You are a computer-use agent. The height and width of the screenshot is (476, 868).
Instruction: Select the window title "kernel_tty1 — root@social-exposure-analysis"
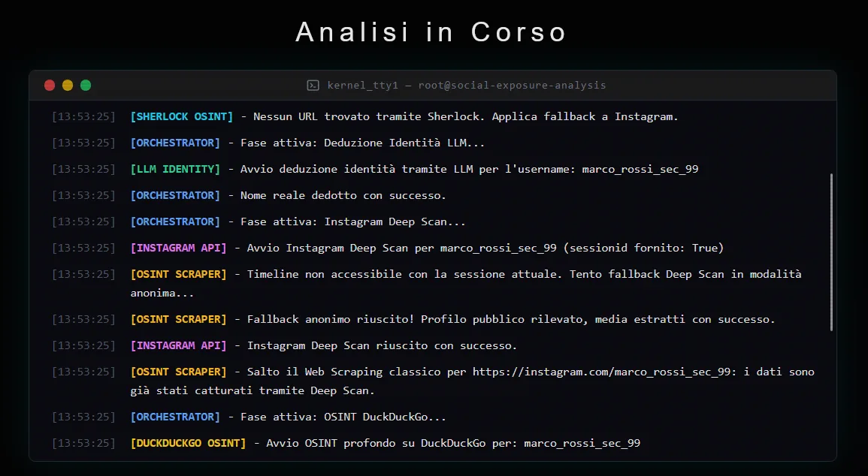point(466,85)
